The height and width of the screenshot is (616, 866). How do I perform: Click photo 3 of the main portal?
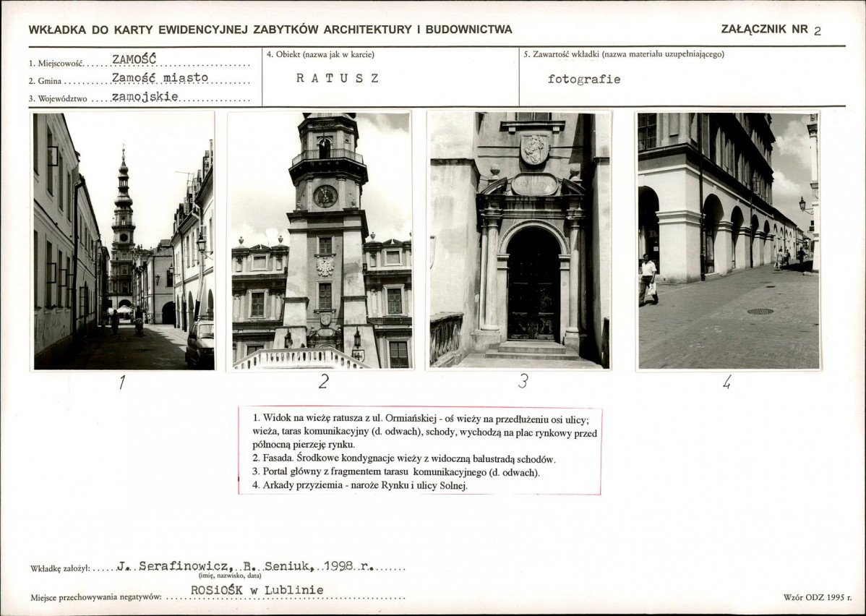[520, 241]
